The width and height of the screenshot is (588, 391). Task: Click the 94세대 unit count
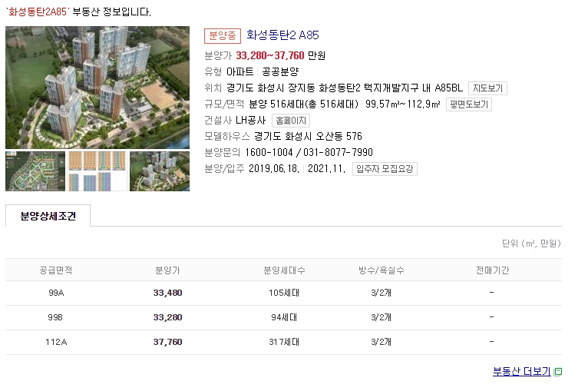click(x=284, y=317)
